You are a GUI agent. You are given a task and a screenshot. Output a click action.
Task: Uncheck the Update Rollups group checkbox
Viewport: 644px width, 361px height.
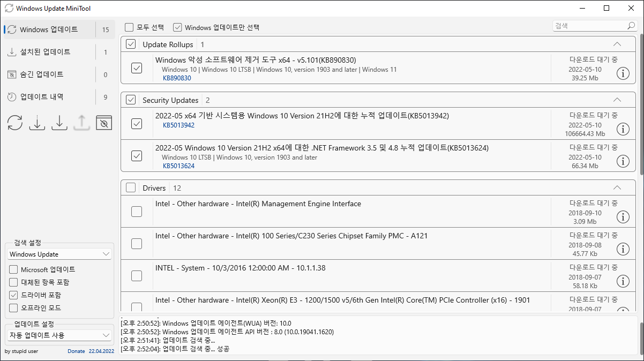point(131,44)
